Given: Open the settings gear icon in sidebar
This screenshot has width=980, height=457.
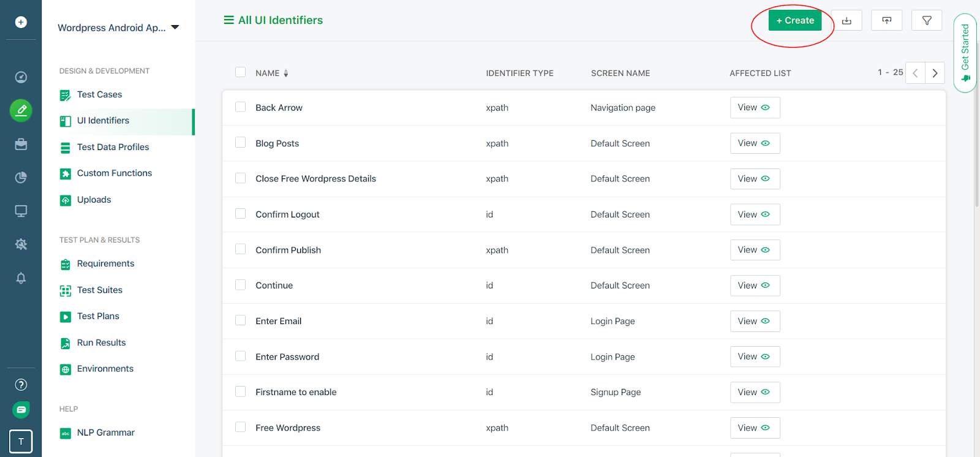Looking at the screenshot, I should point(21,244).
